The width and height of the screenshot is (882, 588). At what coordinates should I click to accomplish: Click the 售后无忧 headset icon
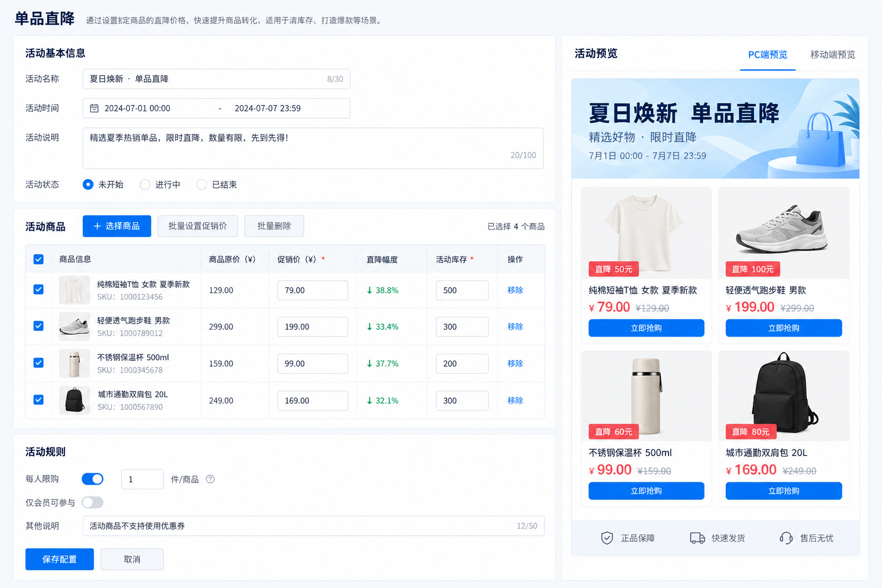pos(786,538)
